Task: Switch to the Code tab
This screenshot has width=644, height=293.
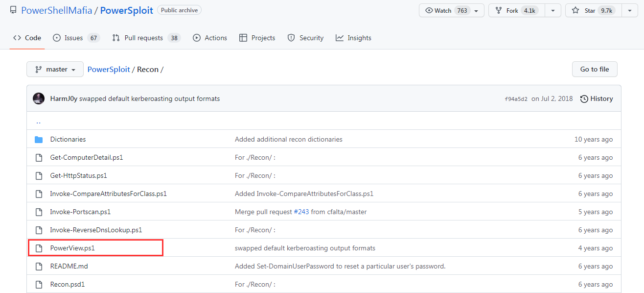Action: tap(27, 38)
